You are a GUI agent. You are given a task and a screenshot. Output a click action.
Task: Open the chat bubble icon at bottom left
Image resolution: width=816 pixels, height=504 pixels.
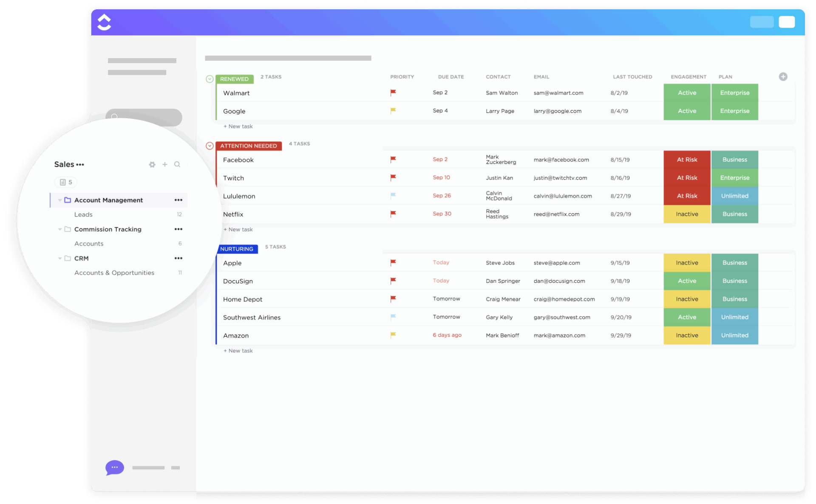114,467
